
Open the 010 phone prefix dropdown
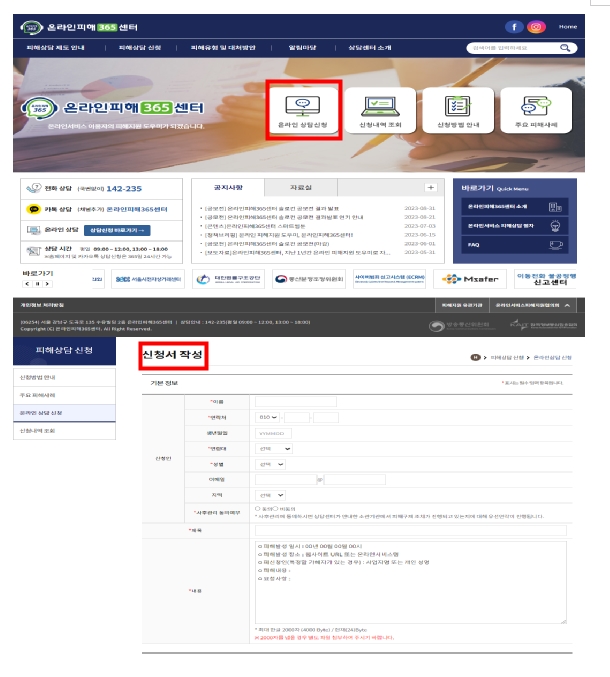tap(268, 418)
